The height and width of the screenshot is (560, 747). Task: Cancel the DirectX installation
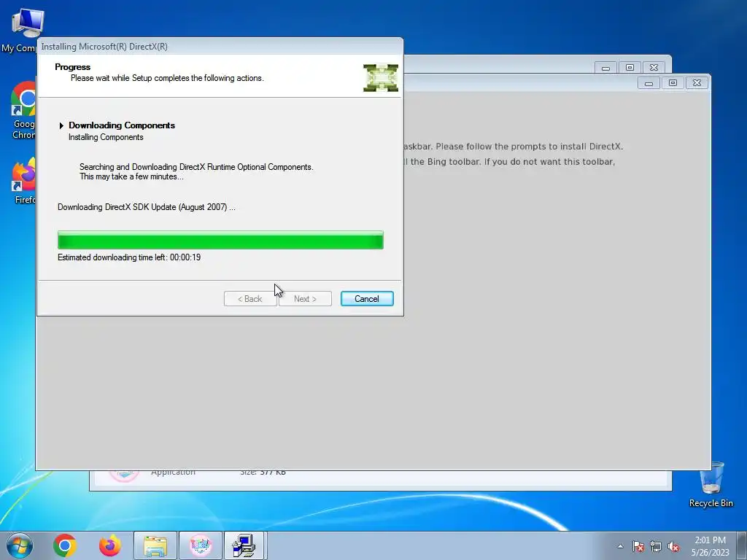tap(367, 298)
